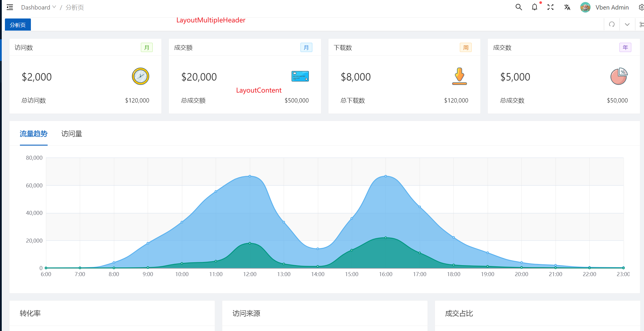644x331 pixels.
Task: Switch to the 访问量 chart tab
Action: 72,134
